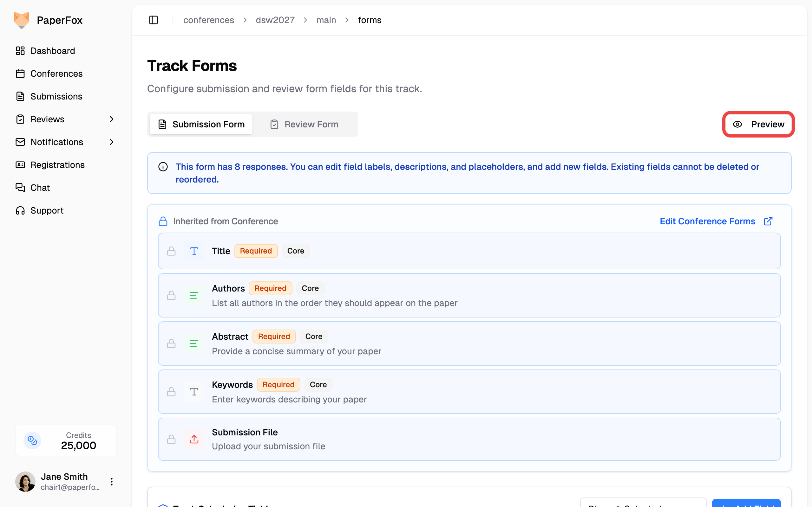
Task: Open Jane Smith account options menu
Action: [112, 482]
